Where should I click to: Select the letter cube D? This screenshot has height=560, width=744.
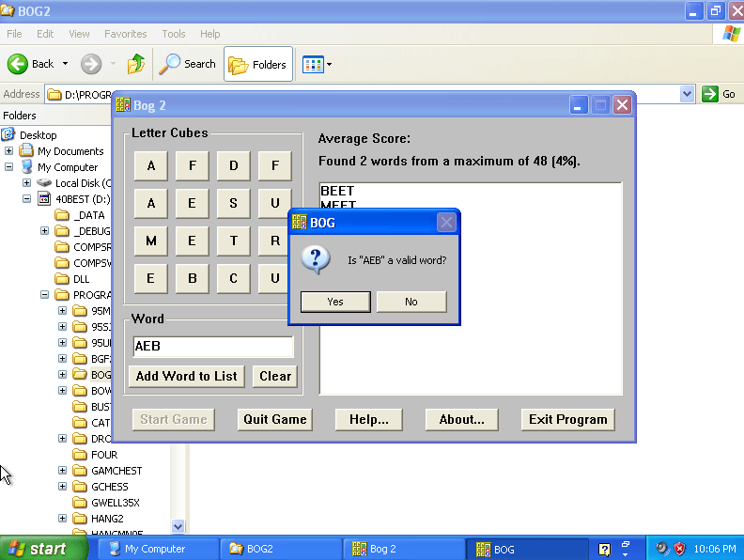tap(233, 166)
